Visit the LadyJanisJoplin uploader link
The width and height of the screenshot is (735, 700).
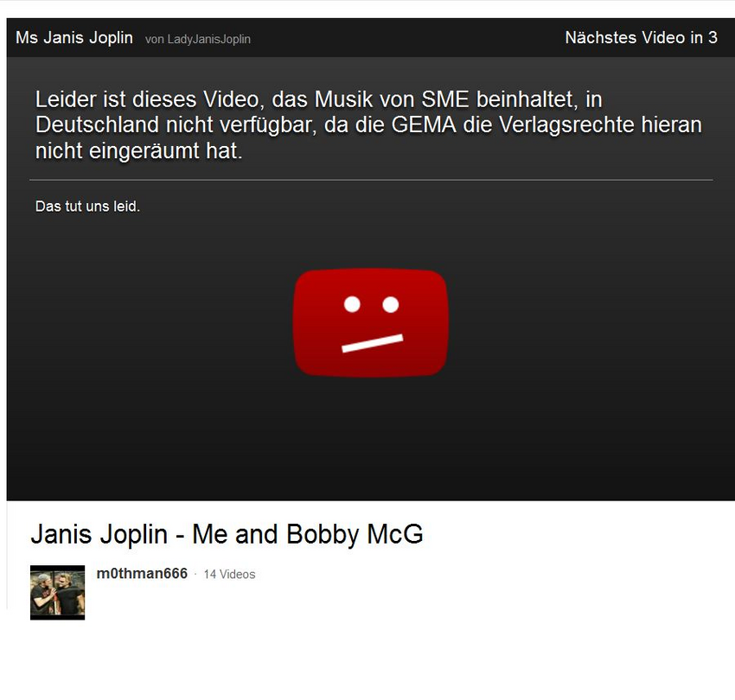click(x=208, y=39)
